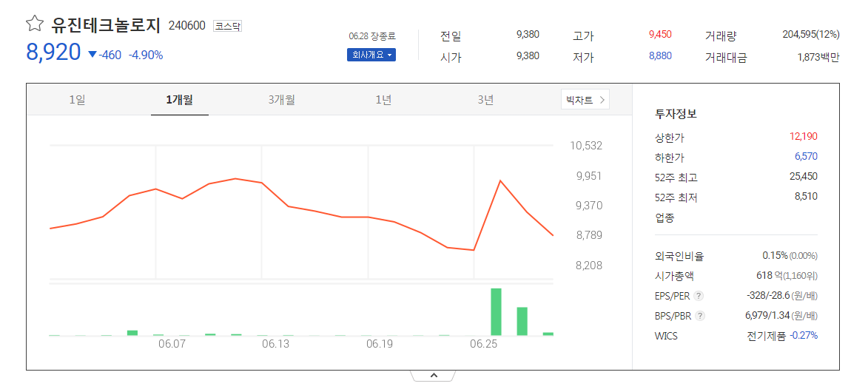This screenshot has height=392, width=868.
Task: Click the 상한가 value 12,190
Action: pos(804,136)
